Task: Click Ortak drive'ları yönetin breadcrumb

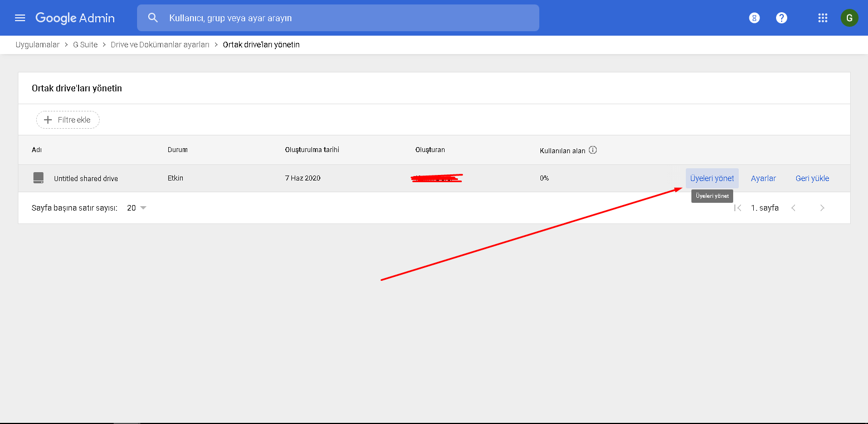Action: 261,45
